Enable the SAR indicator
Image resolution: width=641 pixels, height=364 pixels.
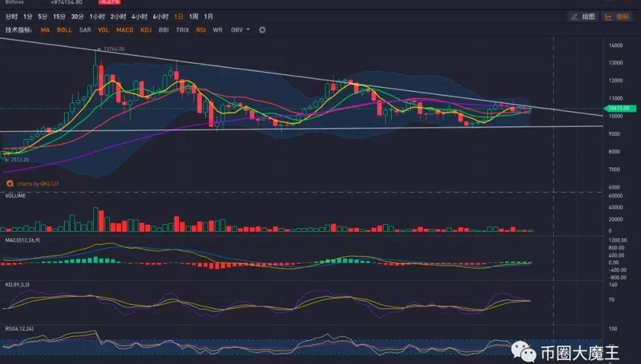pyautogui.click(x=85, y=30)
